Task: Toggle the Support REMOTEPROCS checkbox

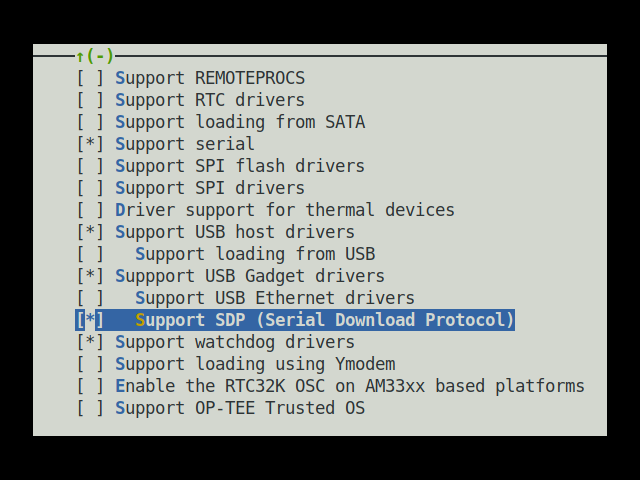Action: (91, 78)
